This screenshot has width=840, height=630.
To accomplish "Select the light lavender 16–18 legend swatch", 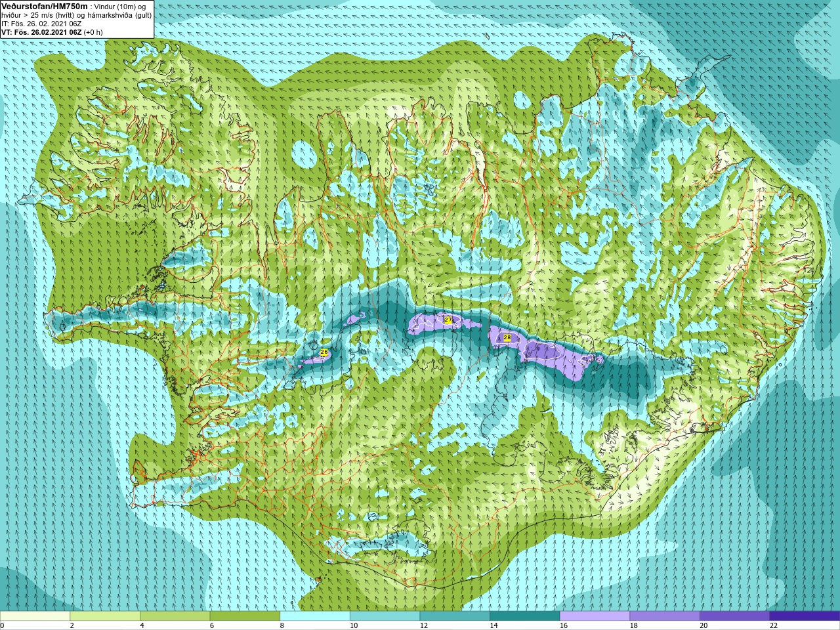I will coord(595,616).
